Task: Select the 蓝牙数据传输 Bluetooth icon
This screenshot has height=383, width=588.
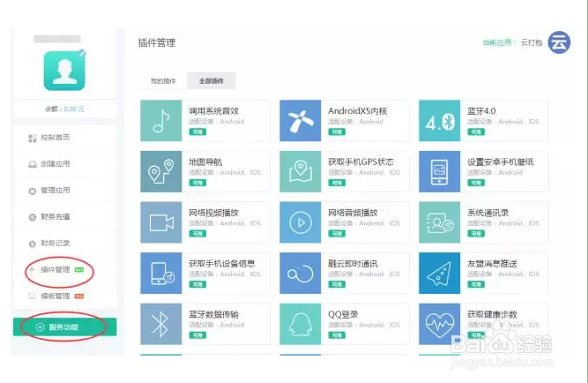Action: (160, 324)
